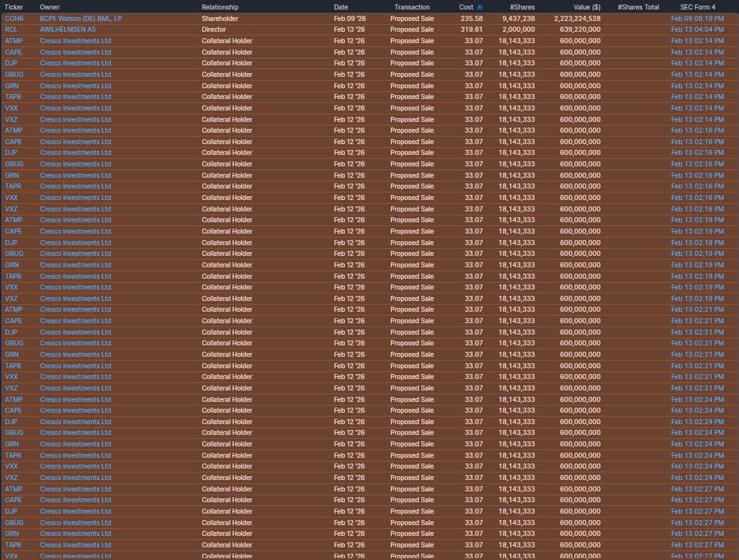This screenshot has height=560, width=739.
Task: Sort by the Owner column header
Action: (x=50, y=7)
